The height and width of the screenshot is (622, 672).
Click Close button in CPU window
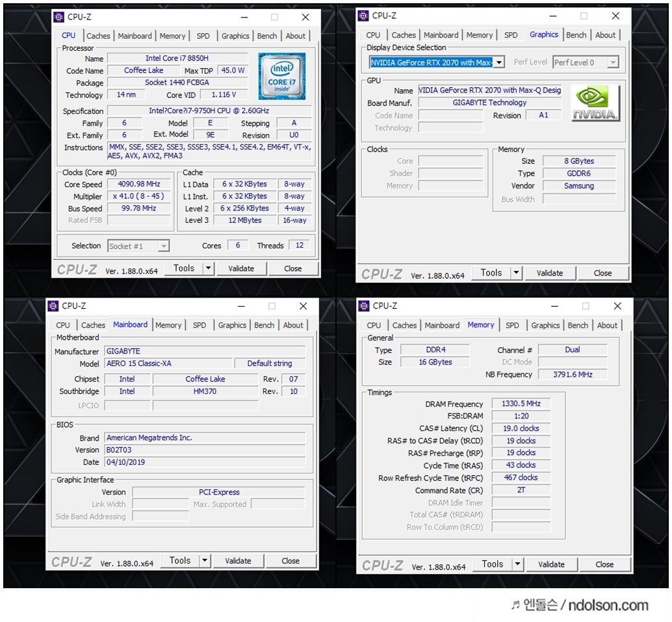(293, 268)
